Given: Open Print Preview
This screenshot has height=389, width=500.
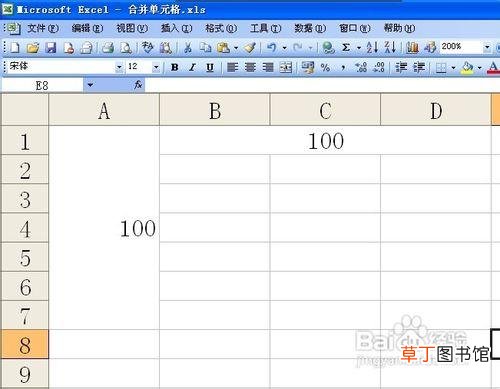Looking at the screenshot, I should pos(126,48).
